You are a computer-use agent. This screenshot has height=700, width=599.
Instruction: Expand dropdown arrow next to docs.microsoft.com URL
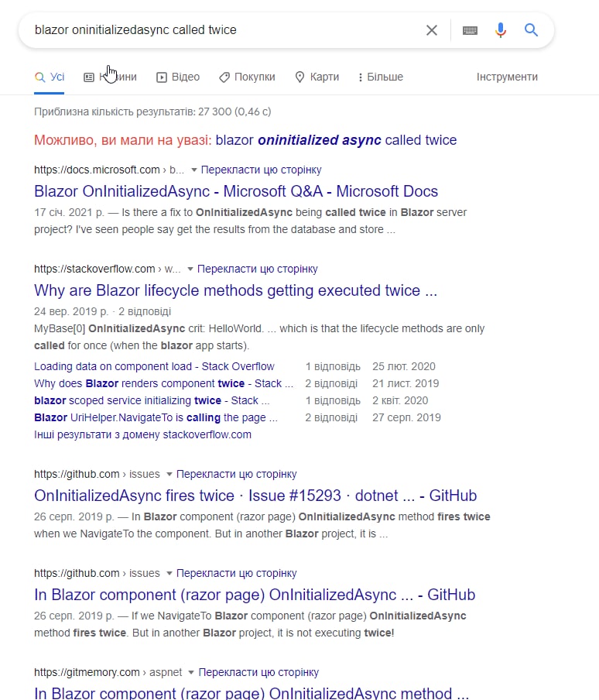pyautogui.click(x=194, y=170)
